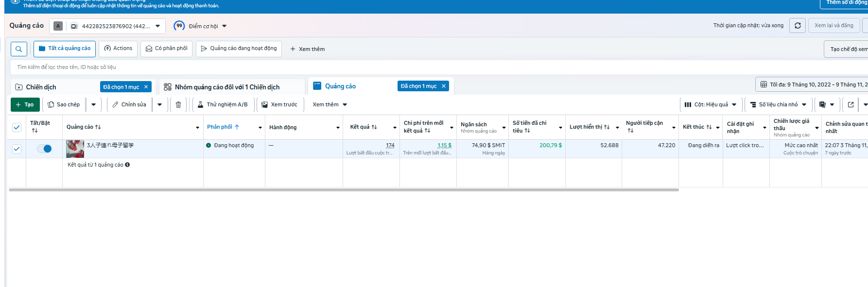Select the Actions filter view
The image size is (868, 287).
pyautogui.click(x=118, y=49)
